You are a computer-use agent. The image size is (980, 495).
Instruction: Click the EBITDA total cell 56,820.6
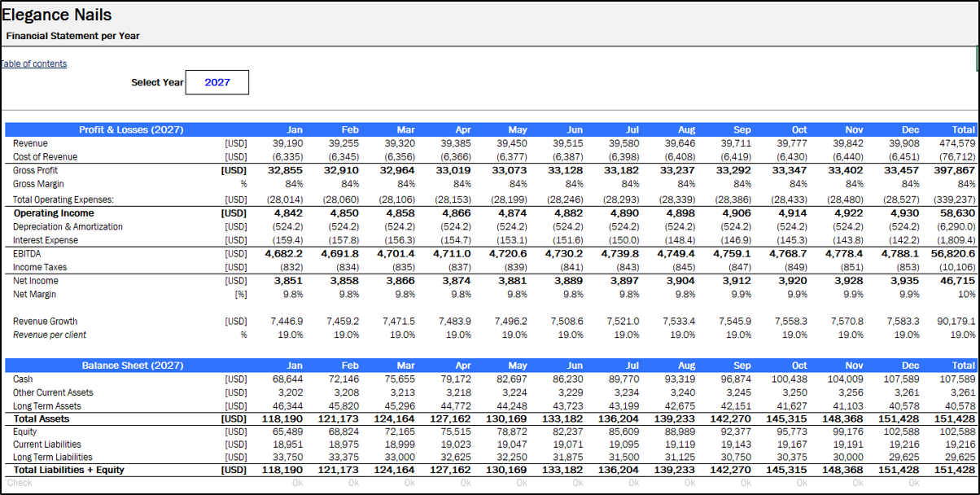click(956, 253)
